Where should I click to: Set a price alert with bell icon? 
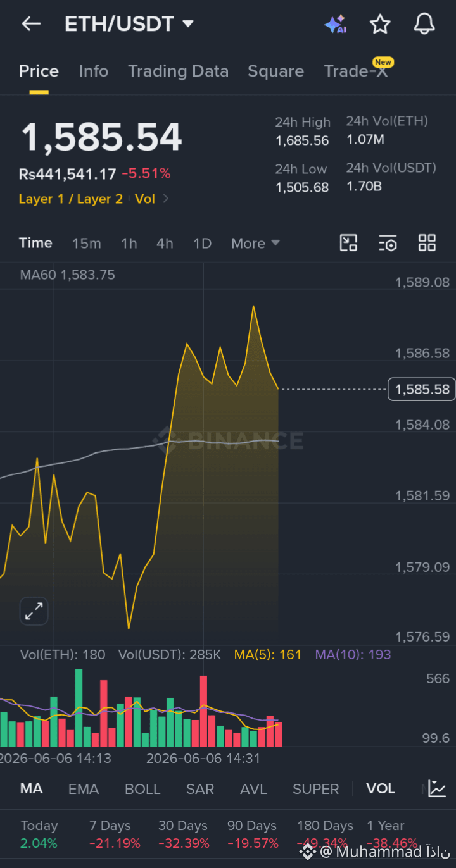pos(424,24)
